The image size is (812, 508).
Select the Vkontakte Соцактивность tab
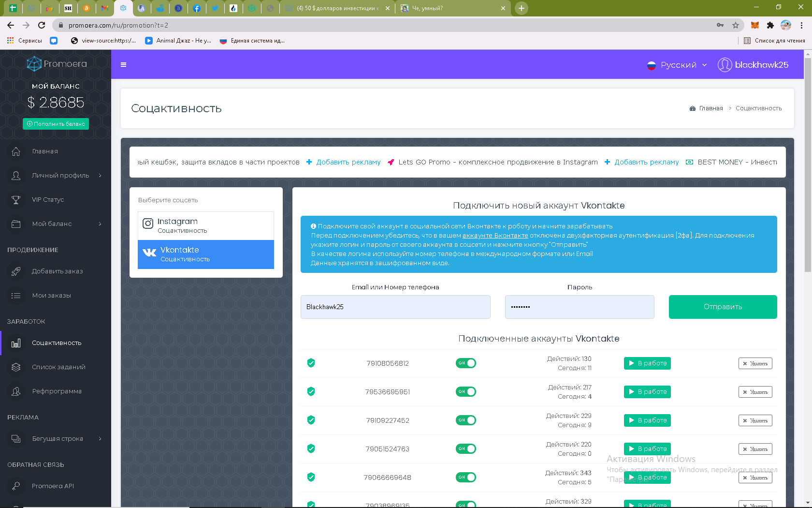click(206, 254)
